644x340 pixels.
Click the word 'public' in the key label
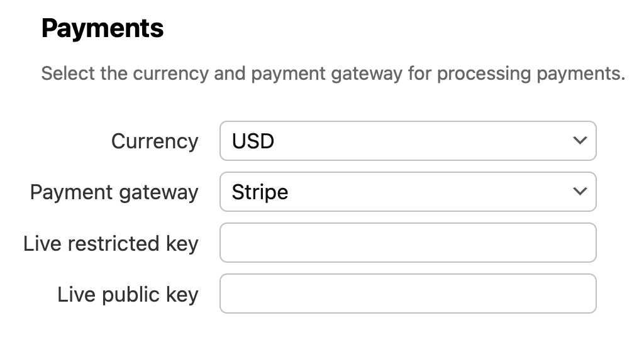coord(133,294)
